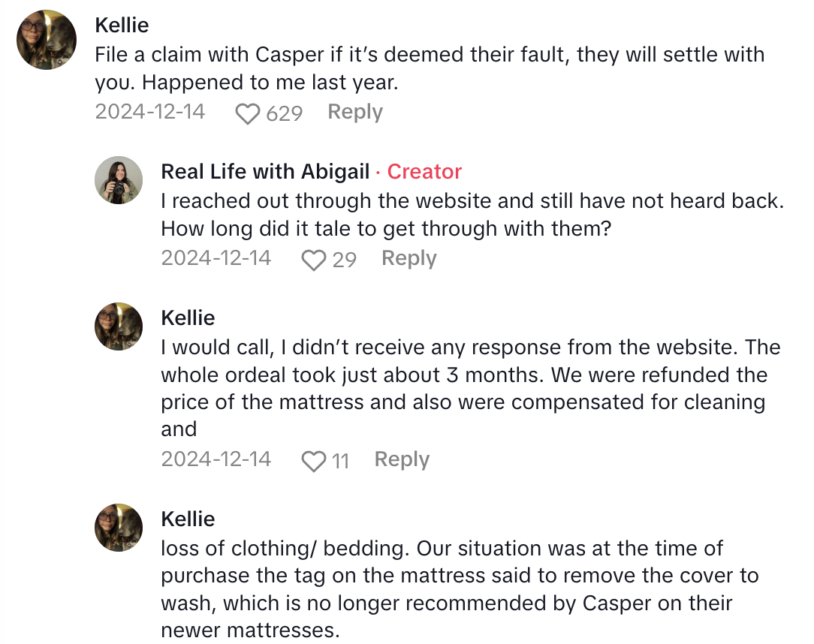
Task: Open Kellie's username on the top comment
Action: 122,25
